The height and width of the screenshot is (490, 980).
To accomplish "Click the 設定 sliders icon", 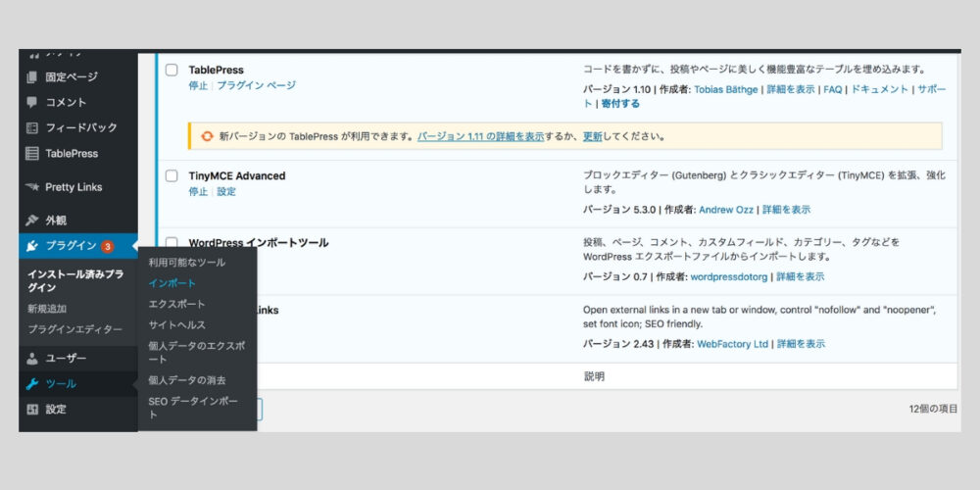I will click(x=32, y=410).
